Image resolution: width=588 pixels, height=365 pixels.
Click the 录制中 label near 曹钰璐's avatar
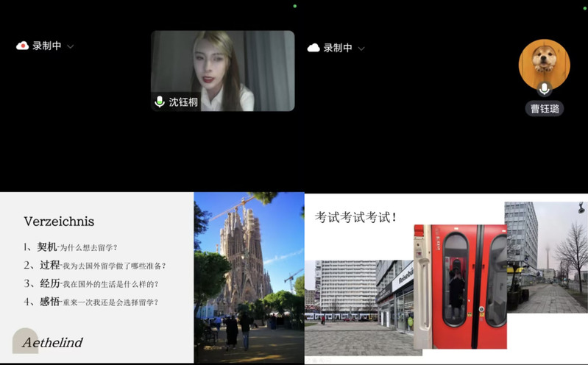pyautogui.click(x=338, y=48)
